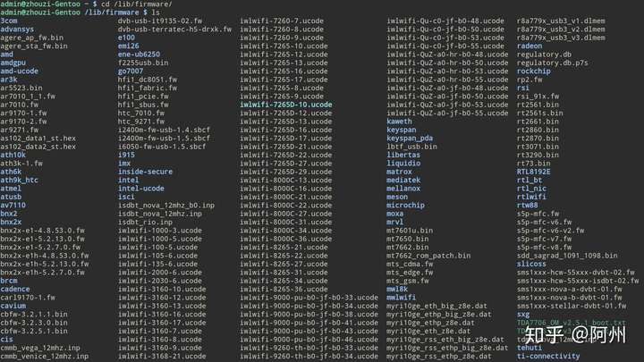The image size is (644, 362).
Task: Click the ath10k directory in the listing
Action: [13, 155]
